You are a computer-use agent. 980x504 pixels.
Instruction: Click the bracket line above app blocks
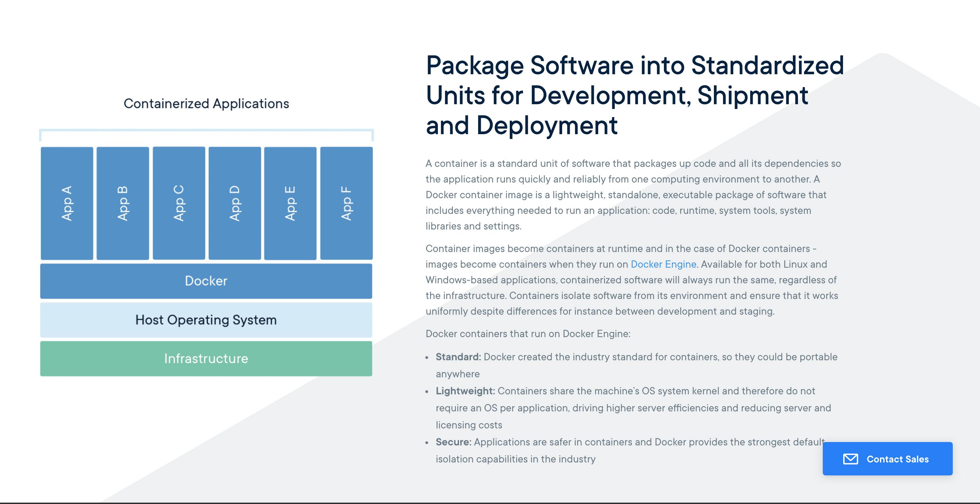click(x=206, y=130)
